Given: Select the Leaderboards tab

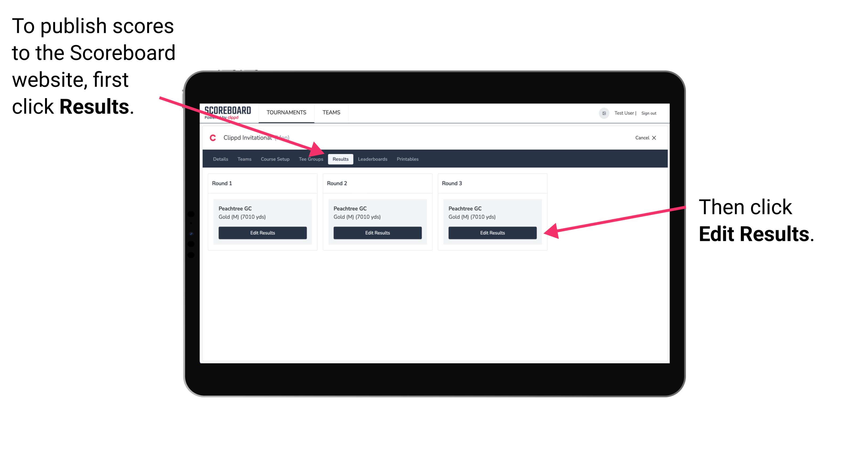Looking at the screenshot, I should (373, 159).
